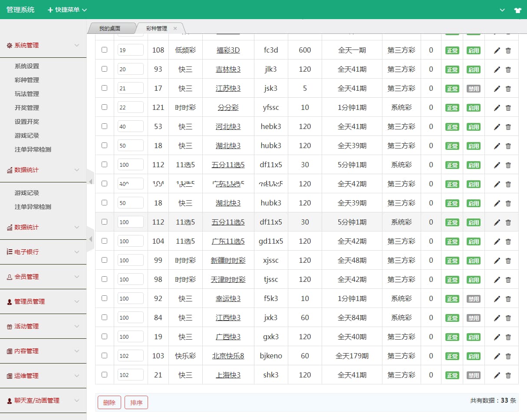Click the t-shirt skin icon in the header
This screenshot has height=420, width=527.
[x=517, y=10]
